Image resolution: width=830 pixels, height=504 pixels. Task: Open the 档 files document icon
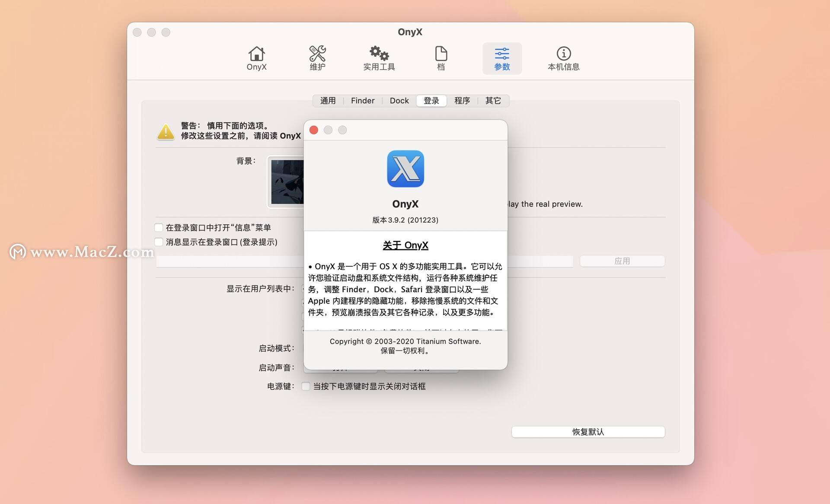[x=441, y=58]
